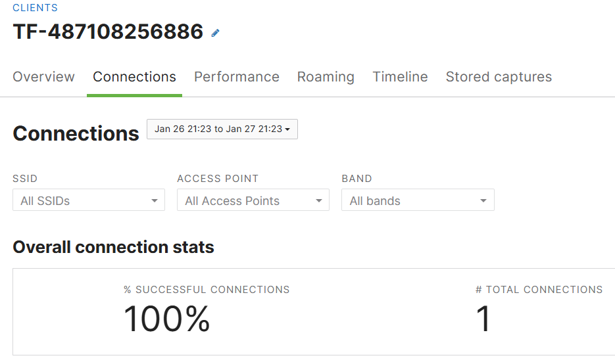Open the All bands dropdown
The width and height of the screenshot is (615, 364).
[x=418, y=200]
